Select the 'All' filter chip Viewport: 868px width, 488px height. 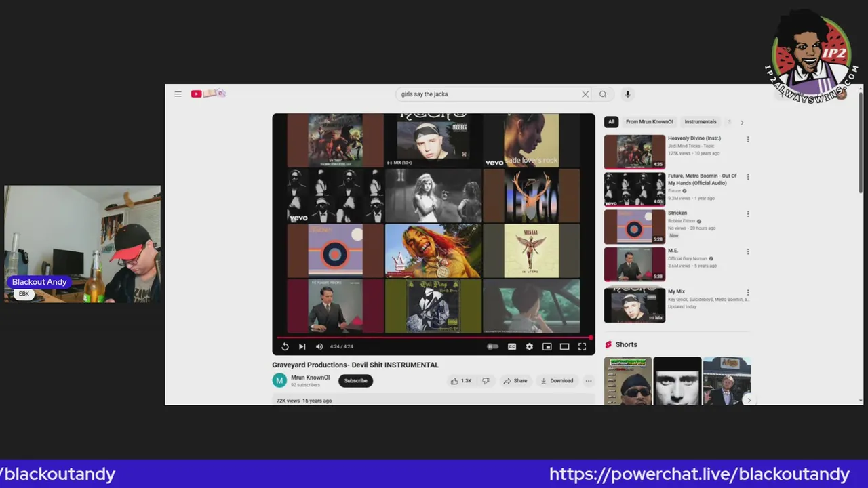click(611, 122)
